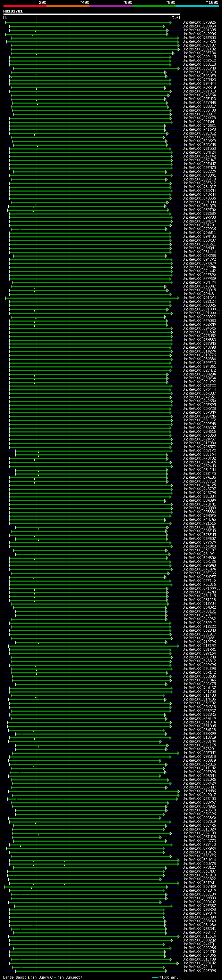Open the UniRef100_P21616 hit

199,524
